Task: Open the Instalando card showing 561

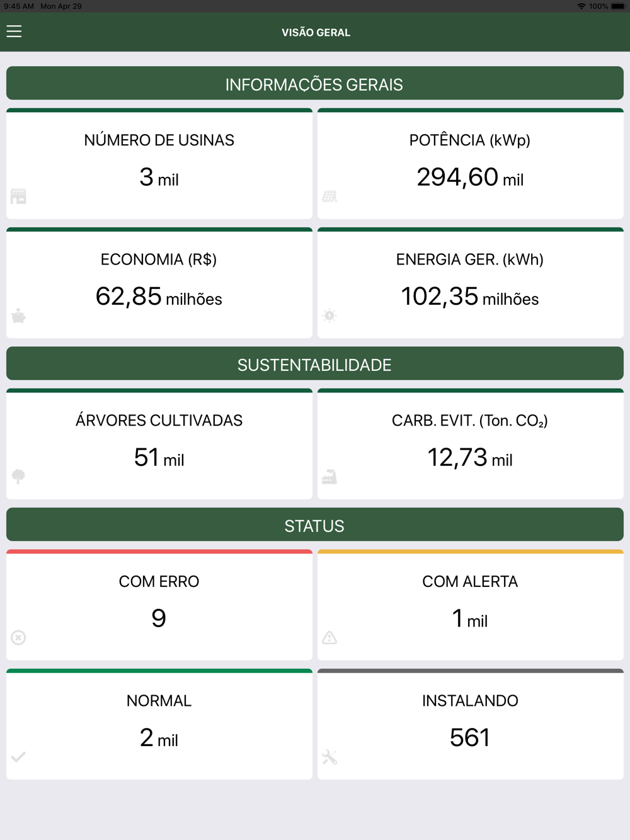Action: (x=471, y=724)
